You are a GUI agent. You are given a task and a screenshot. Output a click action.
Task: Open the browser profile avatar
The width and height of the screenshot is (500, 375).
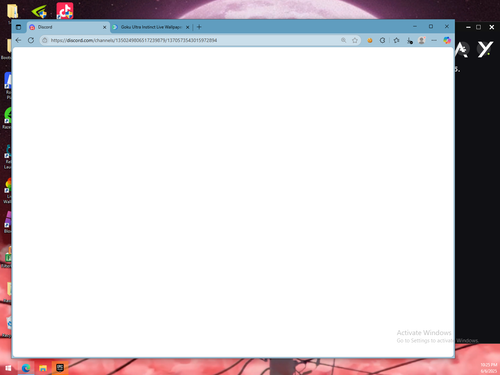coord(422,40)
